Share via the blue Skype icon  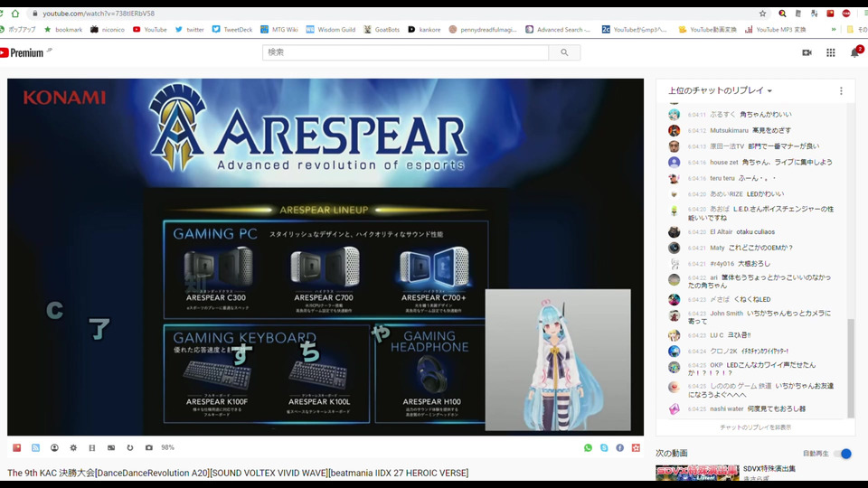pos(604,447)
